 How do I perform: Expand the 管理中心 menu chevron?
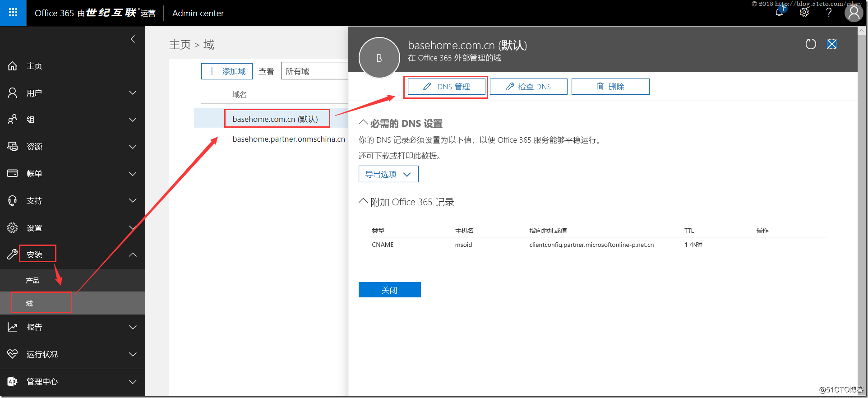pos(133,382)
